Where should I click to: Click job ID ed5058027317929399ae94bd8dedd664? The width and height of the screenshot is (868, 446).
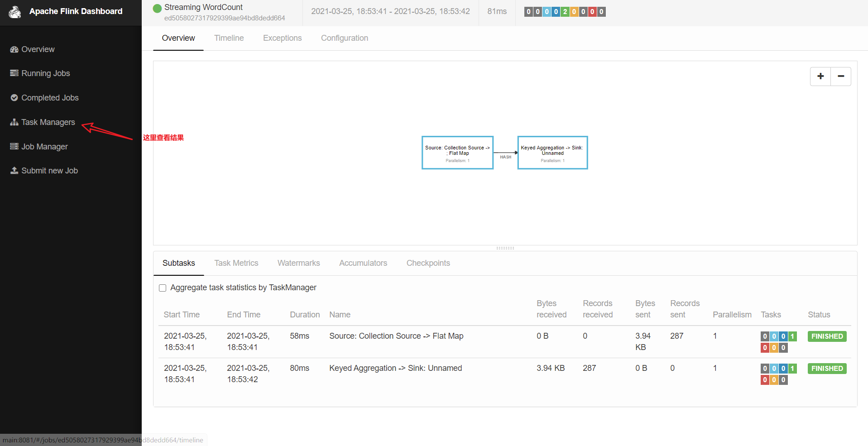(225, 18)
